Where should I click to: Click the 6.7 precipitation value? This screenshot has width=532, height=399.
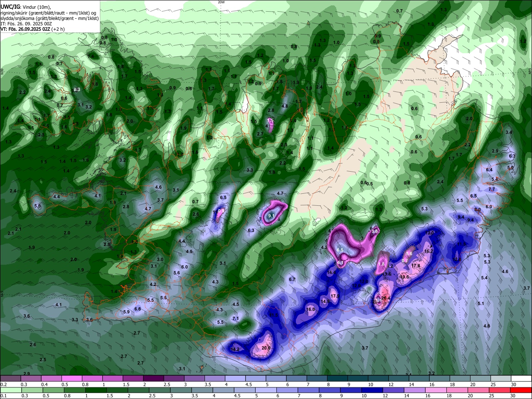(x=292, y=279)
